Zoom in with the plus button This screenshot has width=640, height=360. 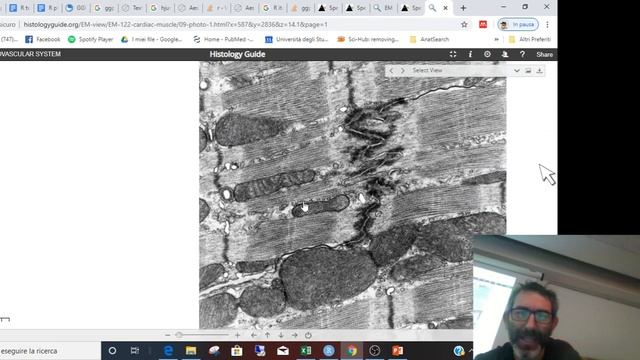[x=238, y=335]
